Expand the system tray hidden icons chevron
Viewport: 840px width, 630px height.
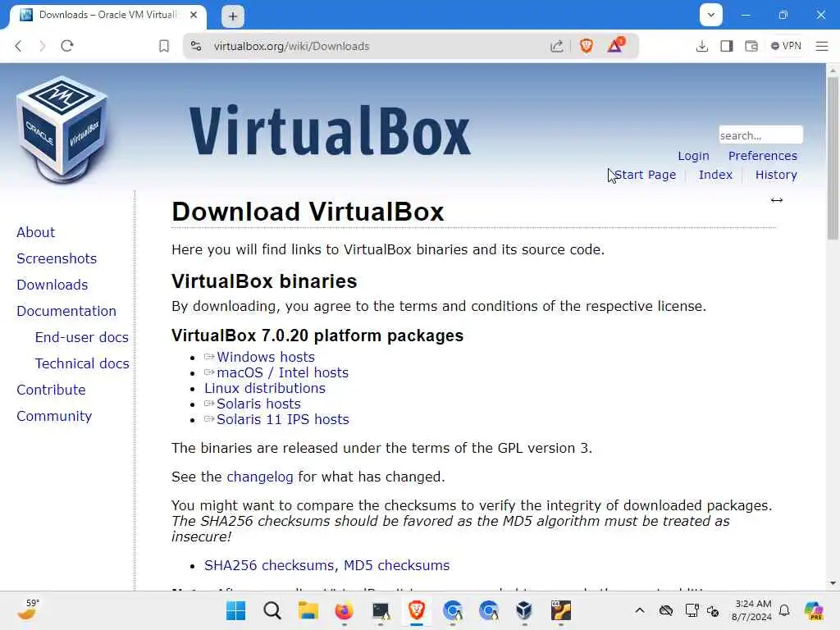pos(640,610)
